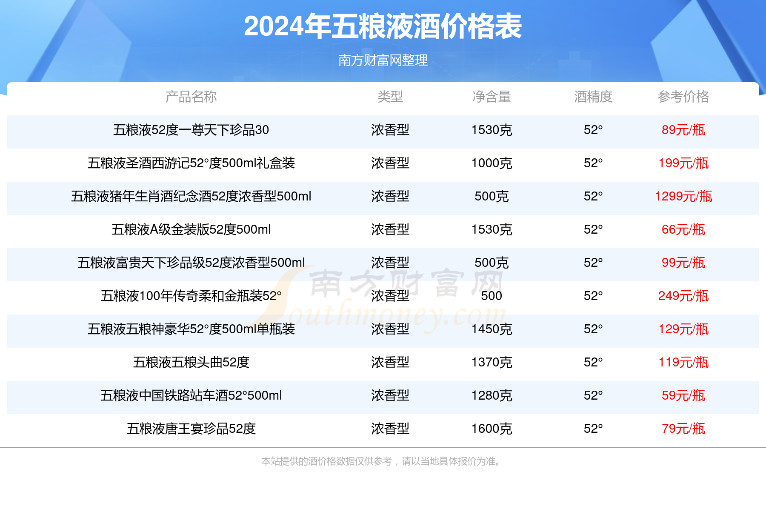This screenshot has width=766, height=532.
Task: Click 浓香型 in 唐王宴珍品 row
Action: [x=390, y=429]
